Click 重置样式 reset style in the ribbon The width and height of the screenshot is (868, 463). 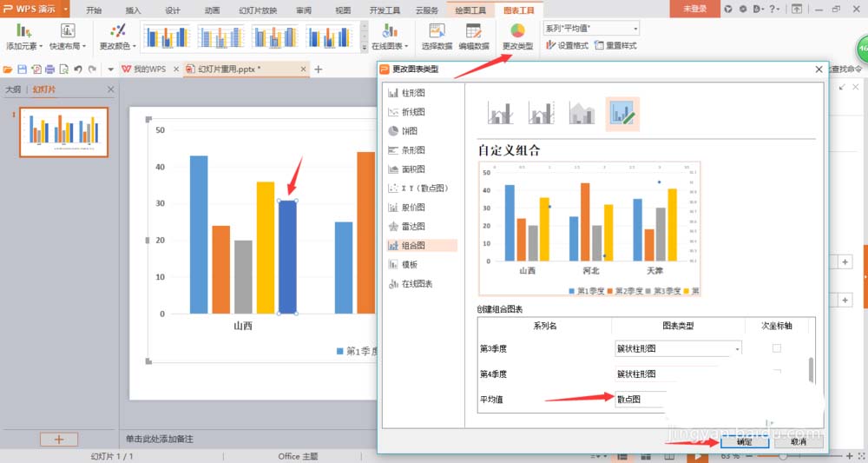pyautogui.click(x=615, y=45)
